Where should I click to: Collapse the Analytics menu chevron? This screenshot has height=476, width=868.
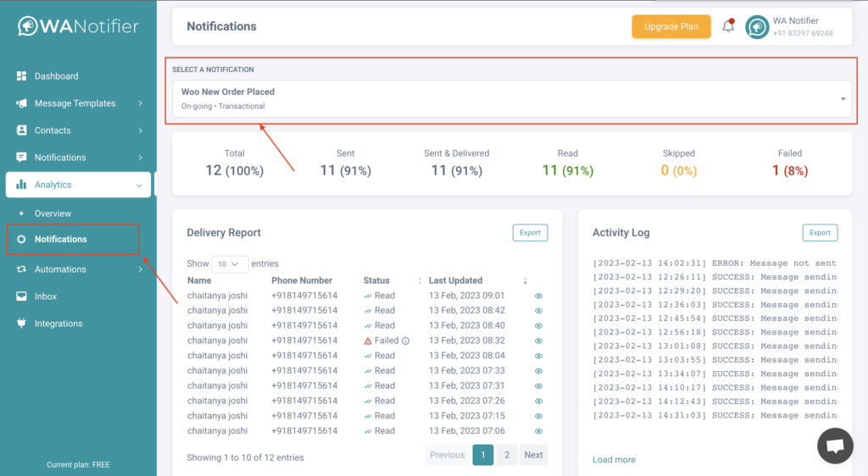[x=139, y=185]
